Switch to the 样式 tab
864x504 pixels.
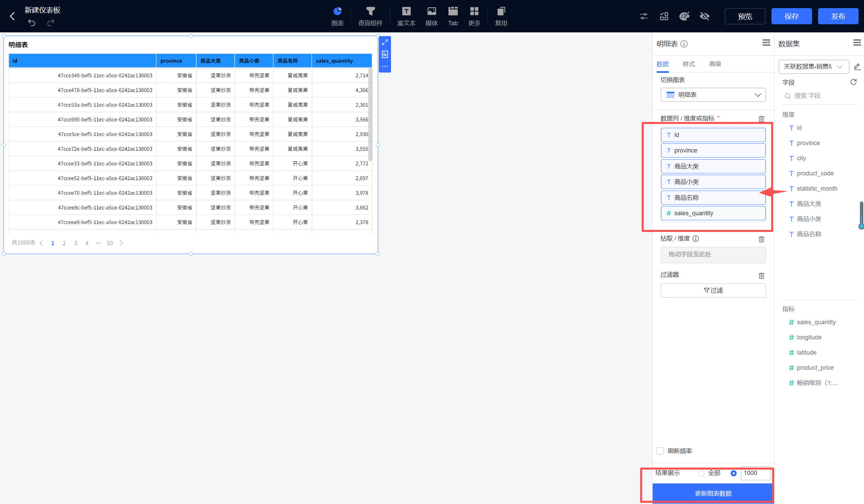click(688, 64)
